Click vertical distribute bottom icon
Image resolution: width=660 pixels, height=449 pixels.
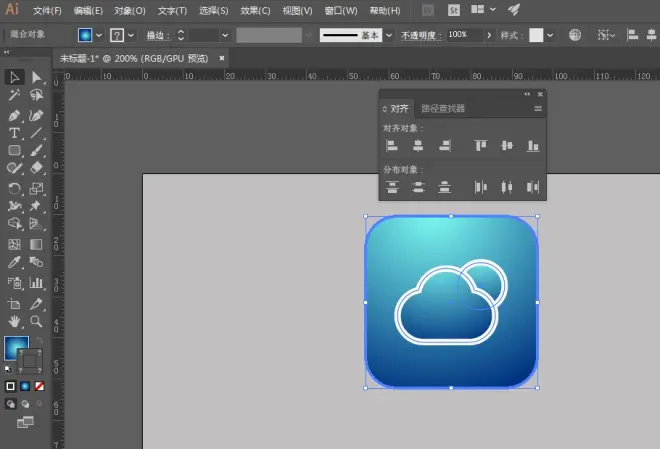click(444, 187)
